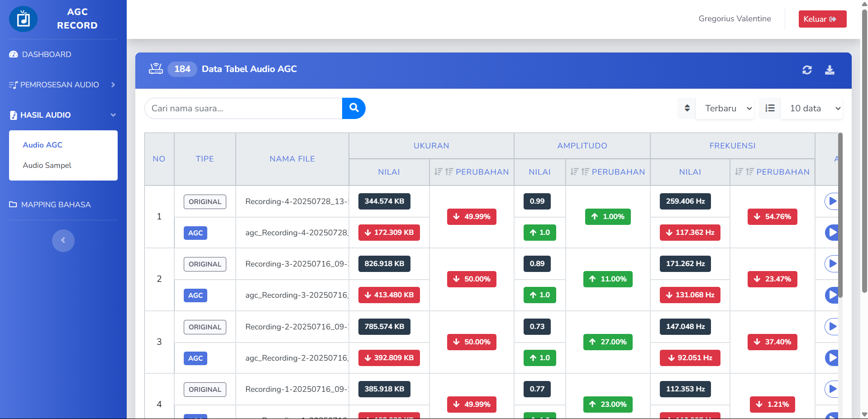Open the 10 data page-size dropdown
The height and width of the screenshot is (419, 868).
pos(811,108)
